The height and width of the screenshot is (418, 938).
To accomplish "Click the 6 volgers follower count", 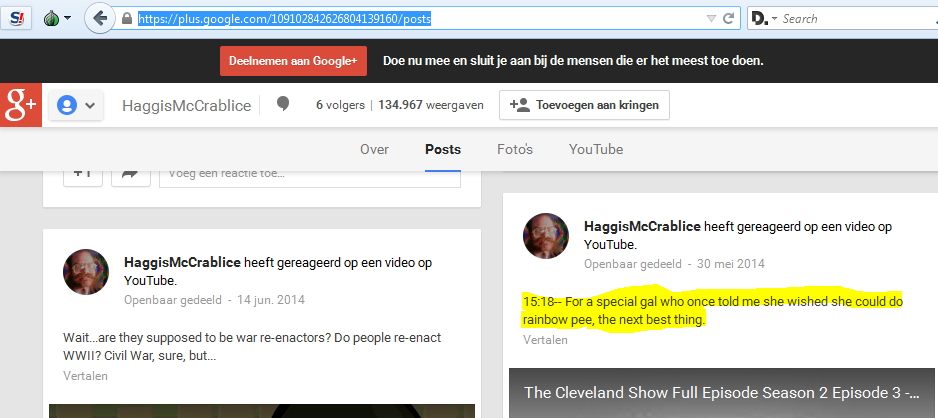I will (340, 105).
